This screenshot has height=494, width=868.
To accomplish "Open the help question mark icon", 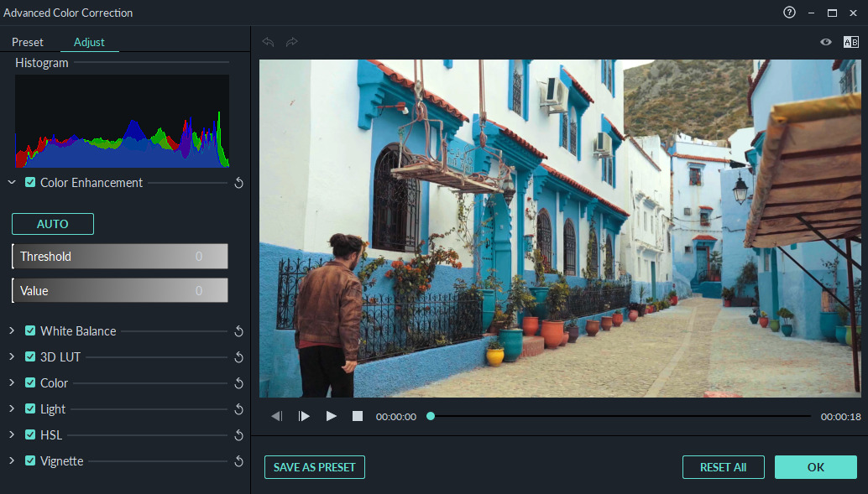I will point(787,13).
